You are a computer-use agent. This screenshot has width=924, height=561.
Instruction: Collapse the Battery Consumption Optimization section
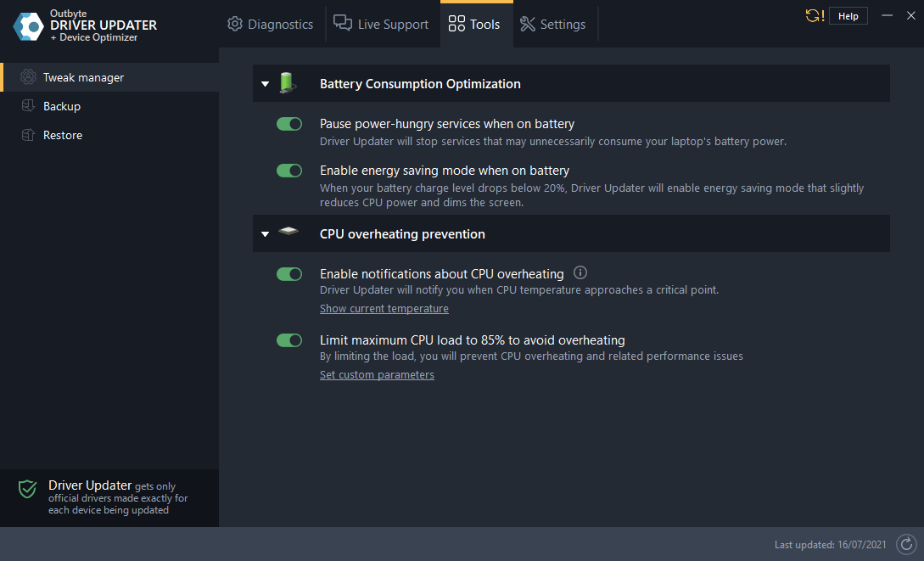[x=265, y=83]
